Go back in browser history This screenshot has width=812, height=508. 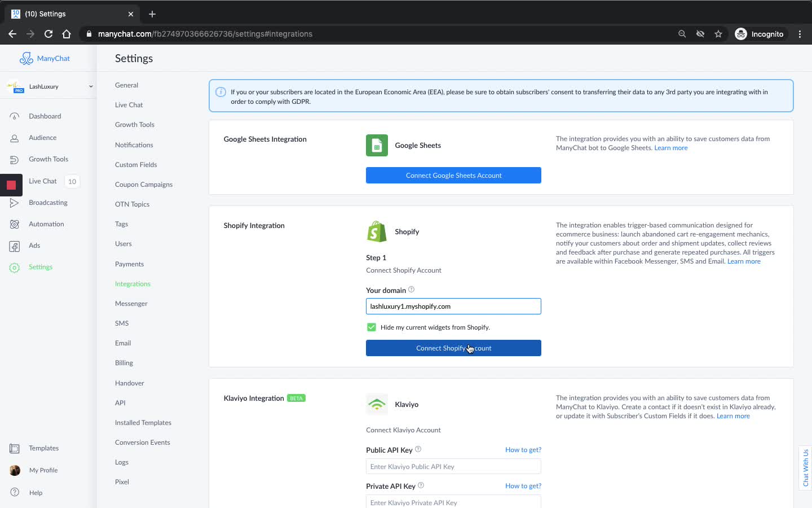(x=12, y=34)
